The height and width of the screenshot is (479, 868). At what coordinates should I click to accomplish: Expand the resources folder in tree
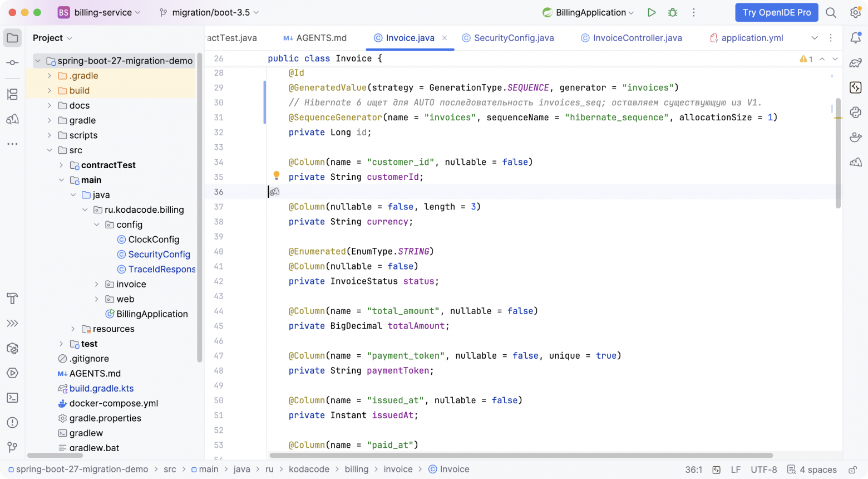[73, 329]
